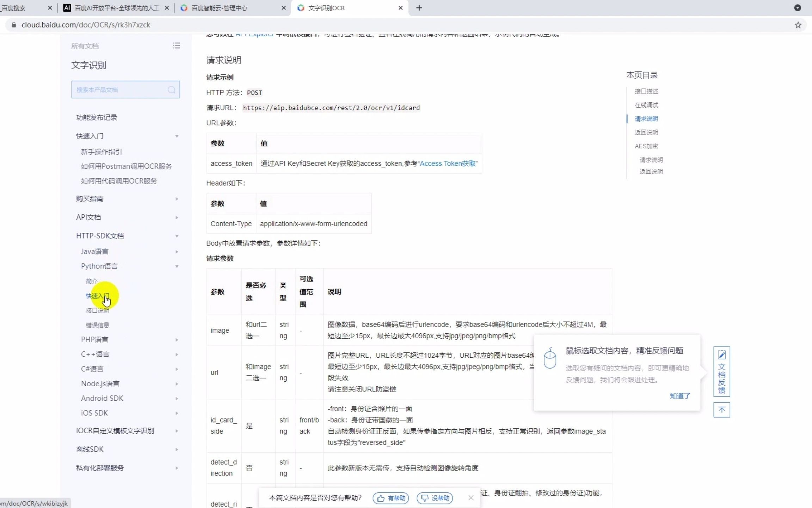Jump to 接口描述 in page contents
This screenshot has height=508, width=812.
(646, 91)
